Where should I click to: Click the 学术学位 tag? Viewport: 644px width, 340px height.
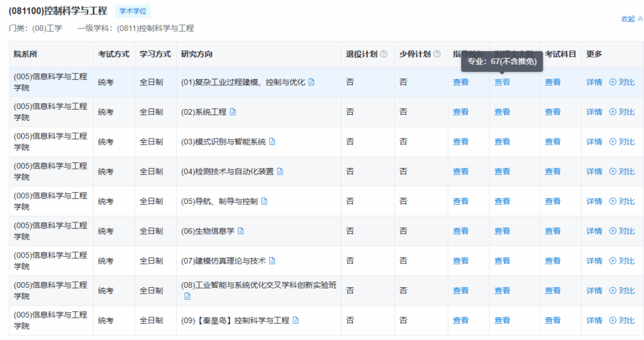pos(133,11)
